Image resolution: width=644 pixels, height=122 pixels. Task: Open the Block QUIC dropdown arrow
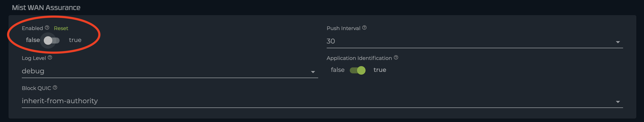coord(618,102)
